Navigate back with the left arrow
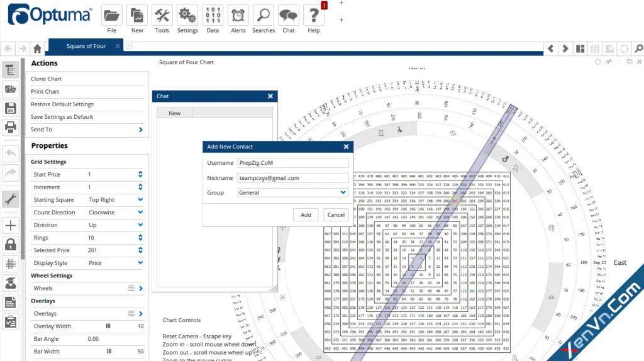This screenshot has height=361, width=644. [8, 48]
